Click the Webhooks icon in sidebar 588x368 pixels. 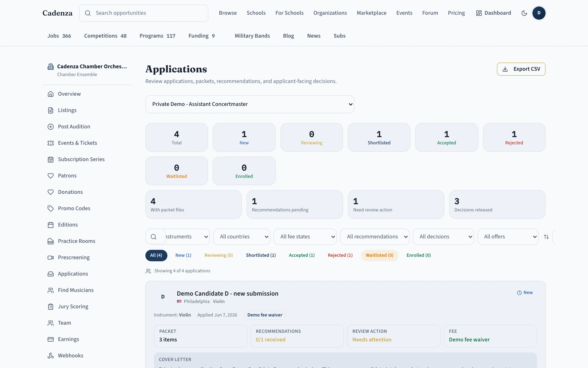pyautogui.click(x=51, y=356)
